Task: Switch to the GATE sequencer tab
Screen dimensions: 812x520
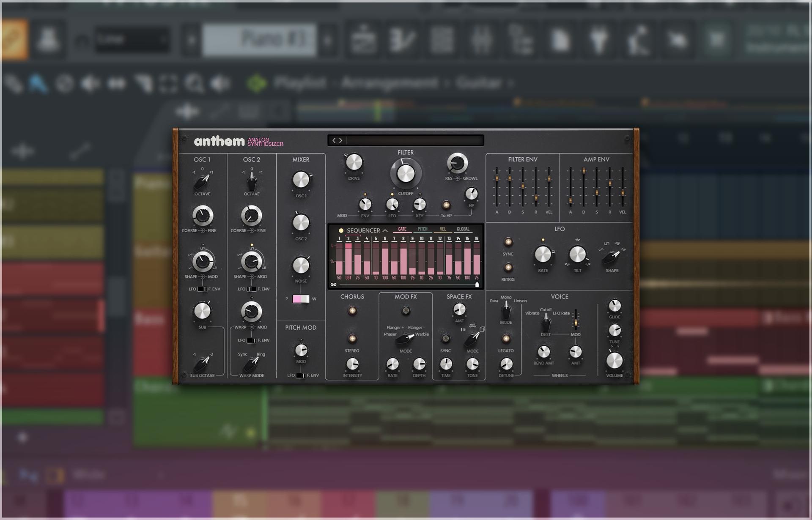Action: point(402,229)
